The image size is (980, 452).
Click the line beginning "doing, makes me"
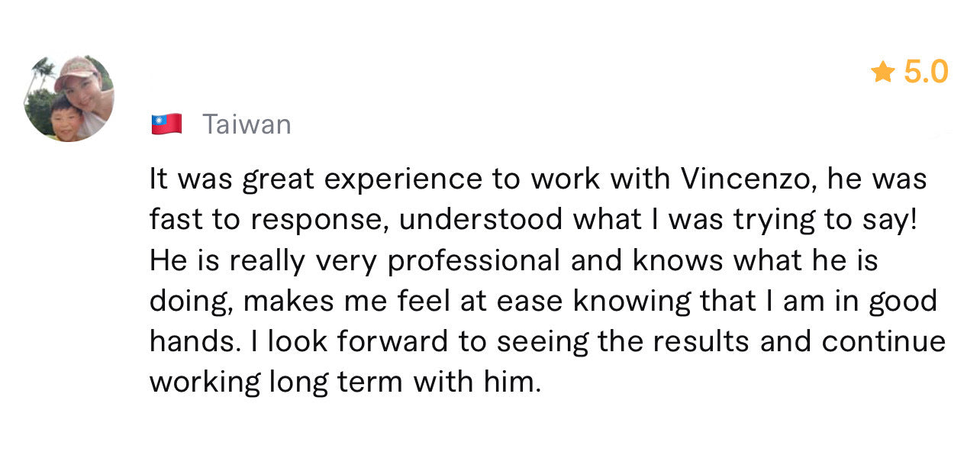point(543,301)
